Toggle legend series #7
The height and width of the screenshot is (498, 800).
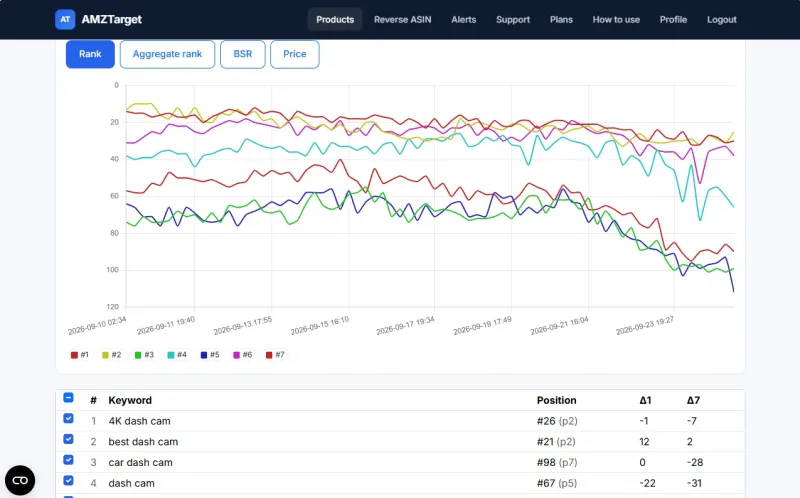point(275,355)
